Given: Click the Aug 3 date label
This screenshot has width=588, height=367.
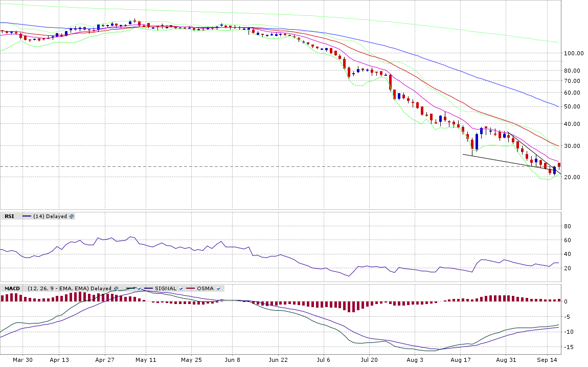Looking at the screenshot, I should [x=415, y=360].
